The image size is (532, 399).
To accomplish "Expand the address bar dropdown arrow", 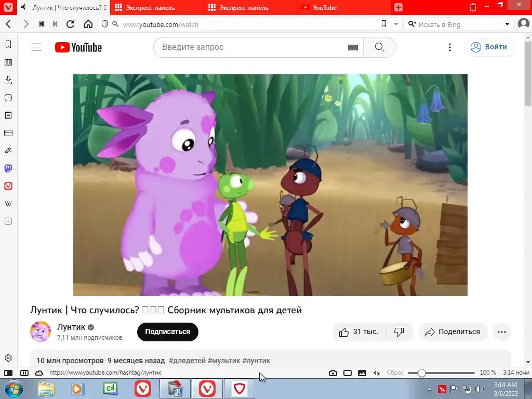I will pos(396,24).
